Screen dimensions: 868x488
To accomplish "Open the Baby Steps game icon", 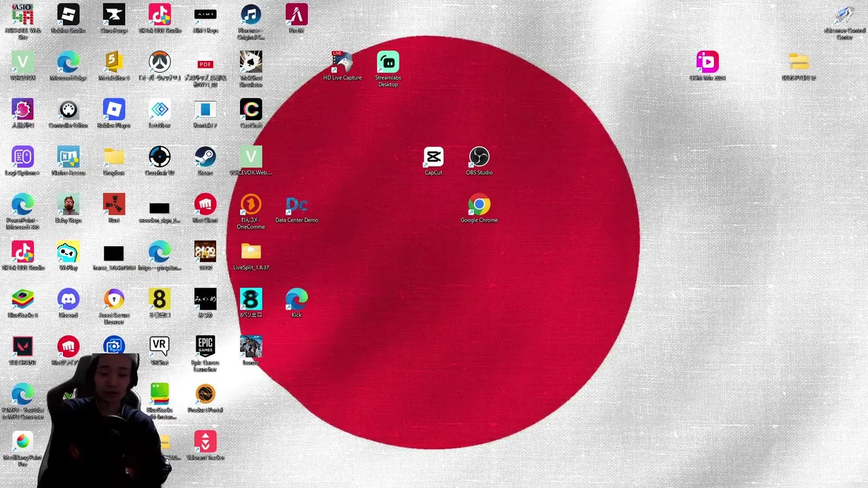I will 68,205.
